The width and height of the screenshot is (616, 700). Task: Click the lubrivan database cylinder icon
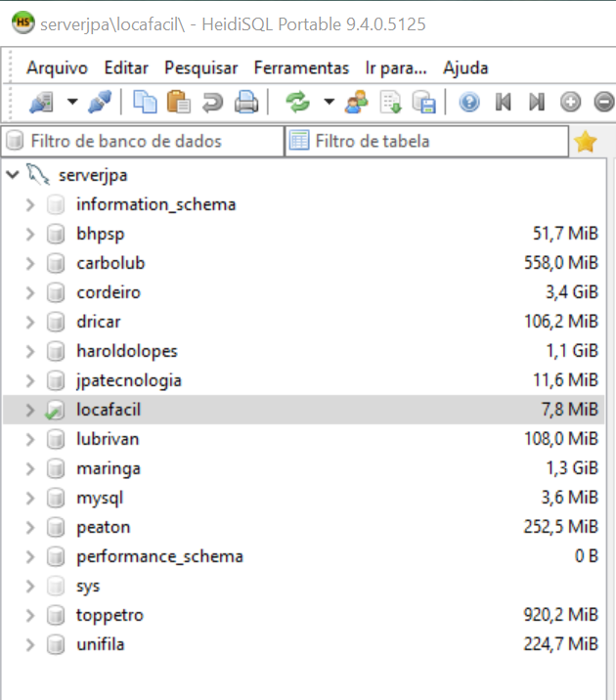pyautogui.click(x=56, y=439)
